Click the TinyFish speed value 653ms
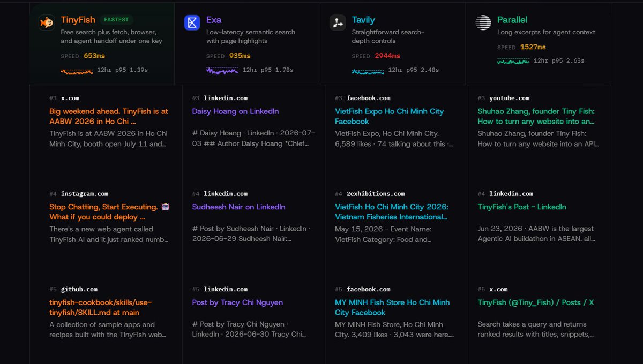 (x=94, y=56)
